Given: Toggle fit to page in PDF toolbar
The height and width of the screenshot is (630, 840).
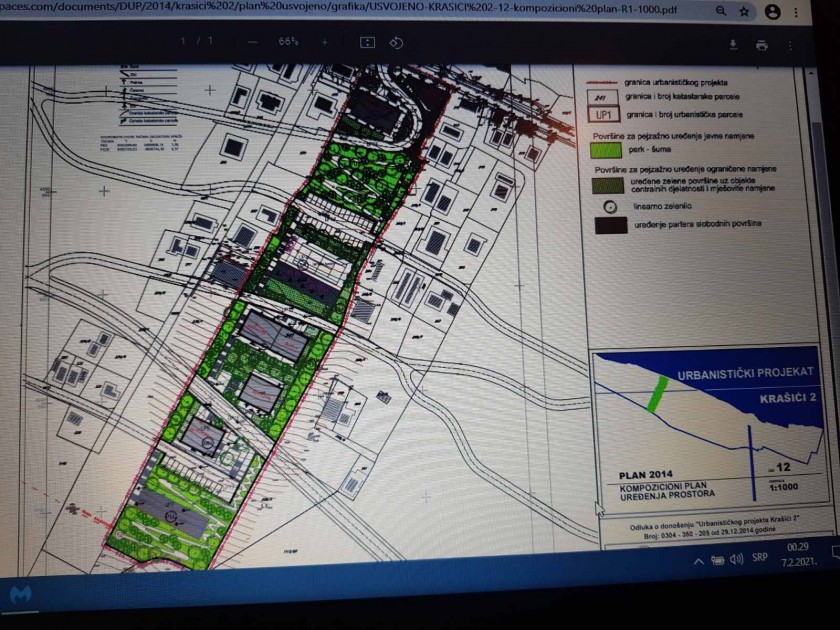Looking at the screenshot, I should pos(367,42).
